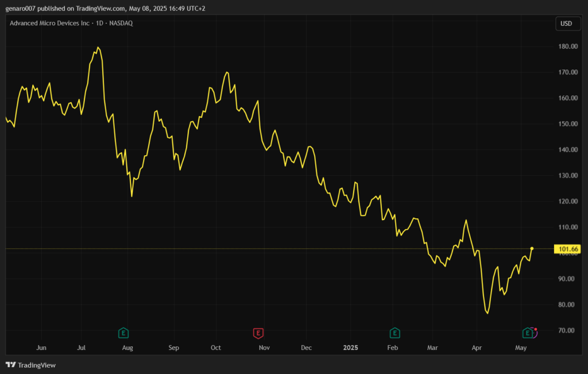Screen dimensions: 588x374
Task: Click the yellow 101.66 current price label
Action: coord(568,249)
